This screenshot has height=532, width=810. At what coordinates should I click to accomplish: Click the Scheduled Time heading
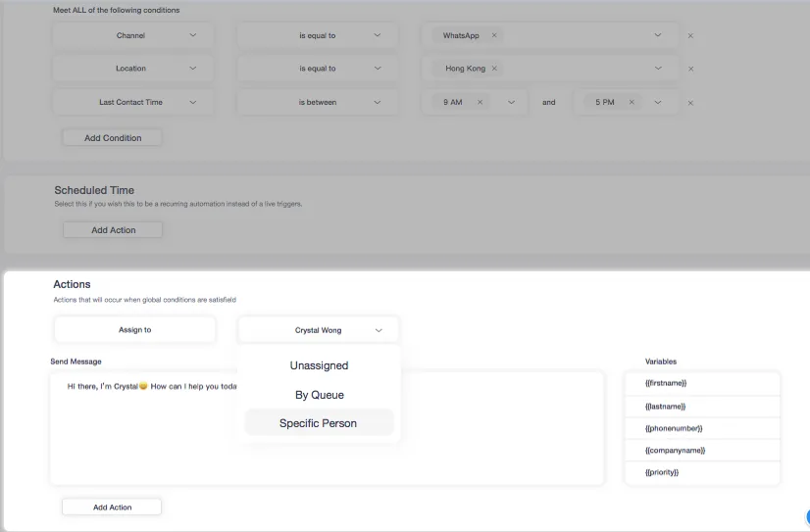pos(94,190)
